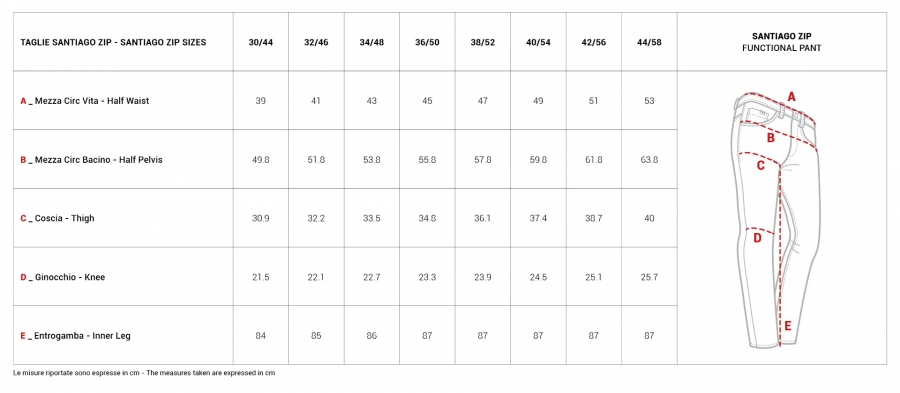Click the half pelvis value 63.8

pyautogui.click(x=649, y=160)
